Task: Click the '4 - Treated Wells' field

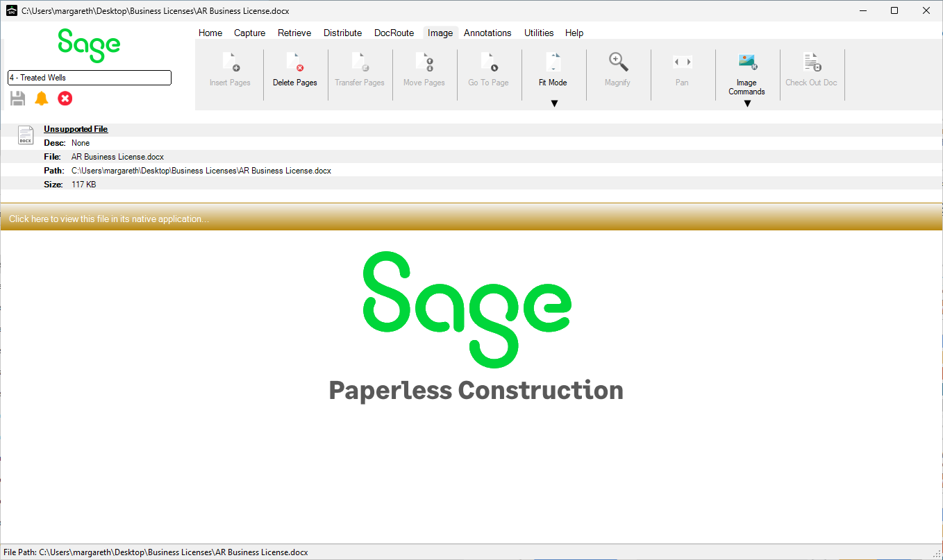Action: click(x=90, y=78)
